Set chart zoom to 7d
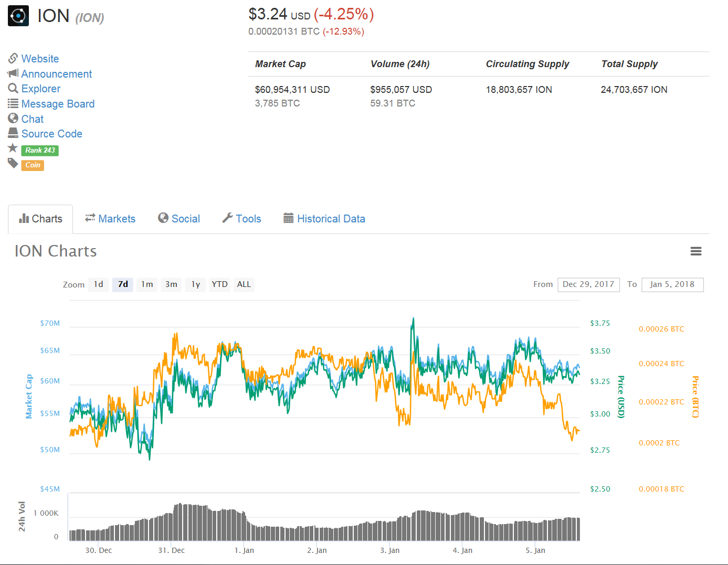 pyautogui.click(x=123, y=284)
